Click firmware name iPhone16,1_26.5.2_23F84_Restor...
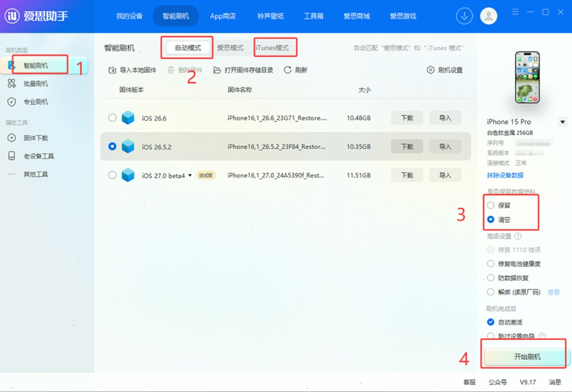 277,147
